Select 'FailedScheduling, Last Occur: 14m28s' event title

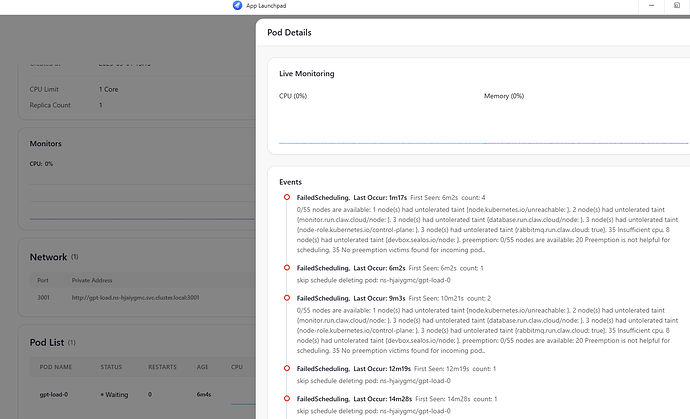(354, 399)
